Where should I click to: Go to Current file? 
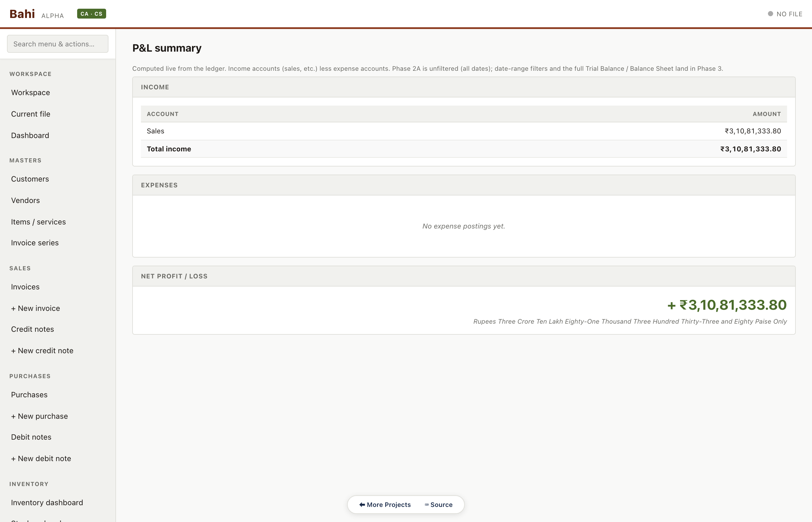point(30,114)
